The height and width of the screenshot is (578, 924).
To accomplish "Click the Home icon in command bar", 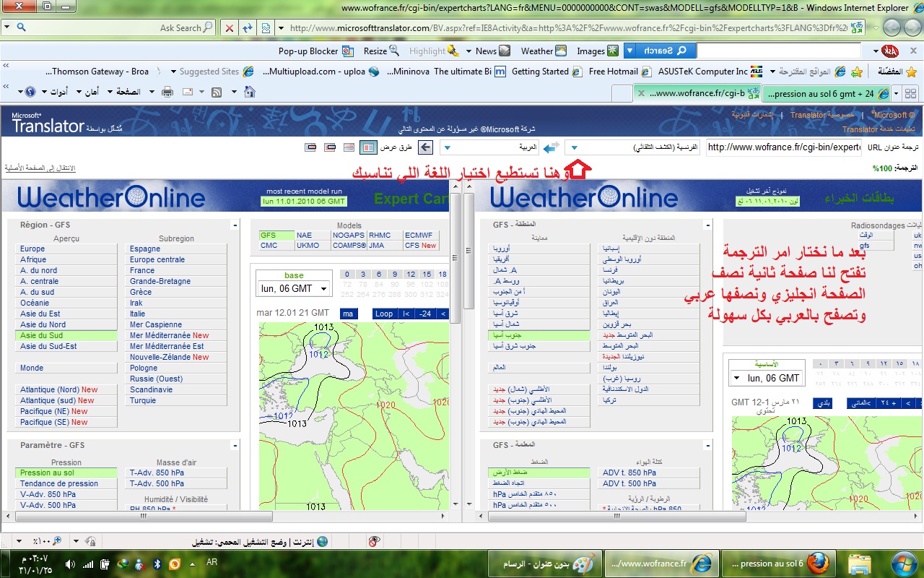I will (x=250, y=92).
